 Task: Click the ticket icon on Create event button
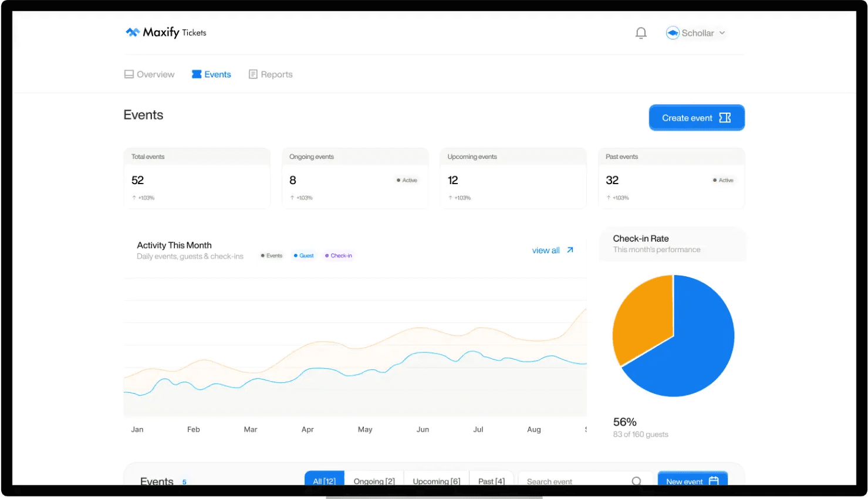click(x=724, y=117)
